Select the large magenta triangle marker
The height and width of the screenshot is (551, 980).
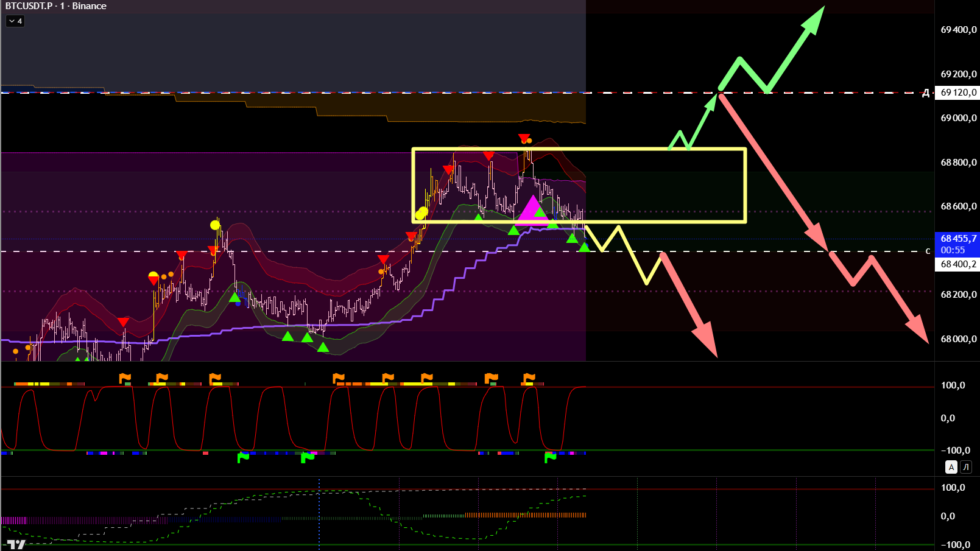click(532, 208)
